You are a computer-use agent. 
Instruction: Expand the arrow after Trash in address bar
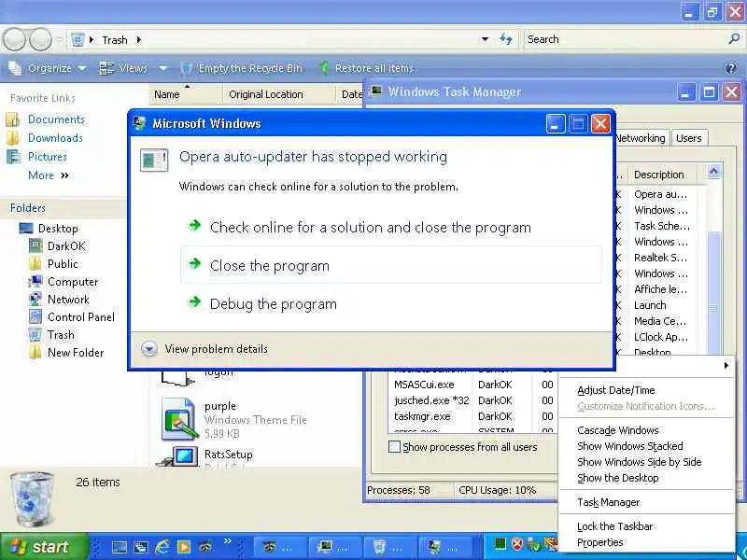(138, 39)
